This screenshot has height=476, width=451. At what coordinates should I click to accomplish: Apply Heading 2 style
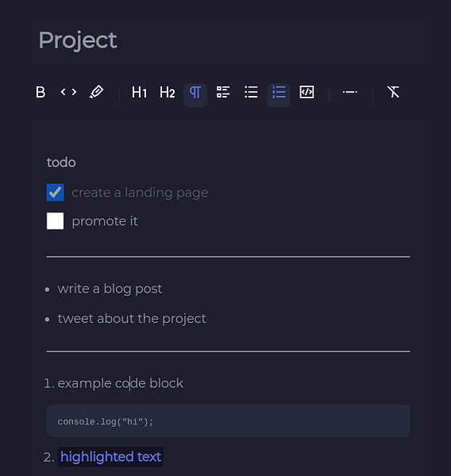[x=168, y=92]
